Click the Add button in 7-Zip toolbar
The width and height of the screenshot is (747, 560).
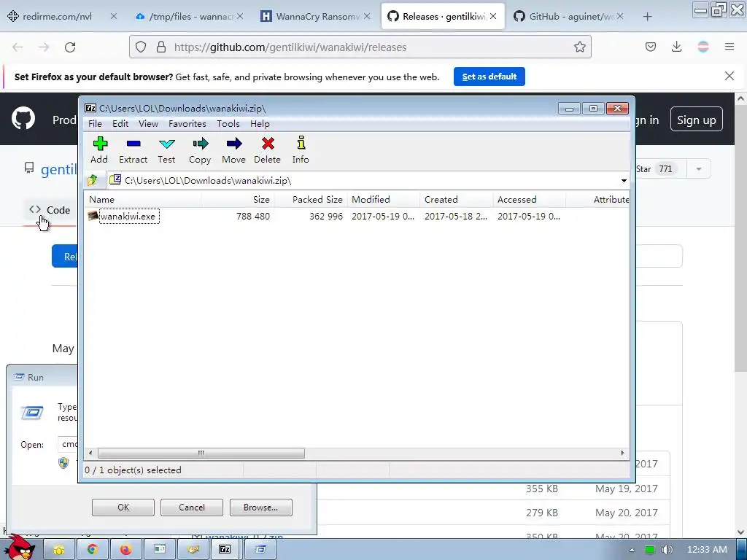click(99, 150)
